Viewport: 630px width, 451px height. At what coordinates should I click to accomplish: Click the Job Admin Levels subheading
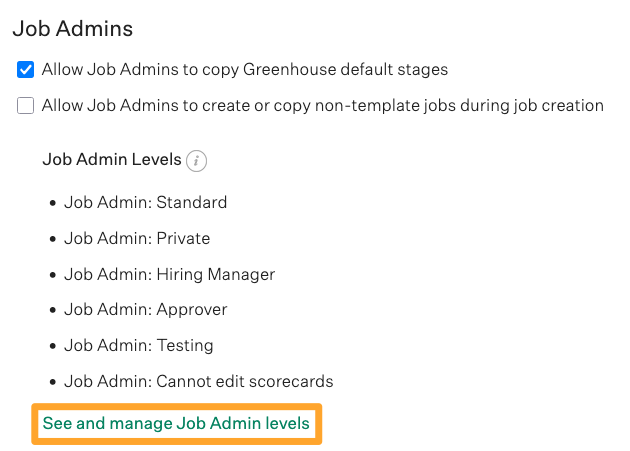coord(112,159)
